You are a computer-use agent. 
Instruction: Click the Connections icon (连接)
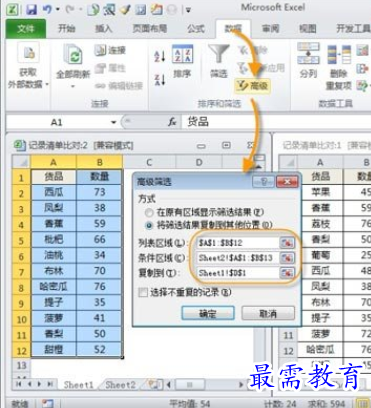point(100,50)
